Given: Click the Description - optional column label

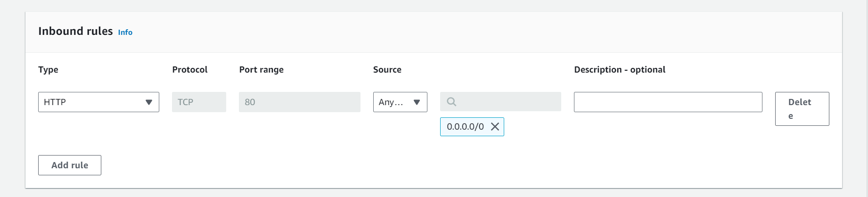Looking at the screenshot, I should pyautogui.click(x=620, y=70).
